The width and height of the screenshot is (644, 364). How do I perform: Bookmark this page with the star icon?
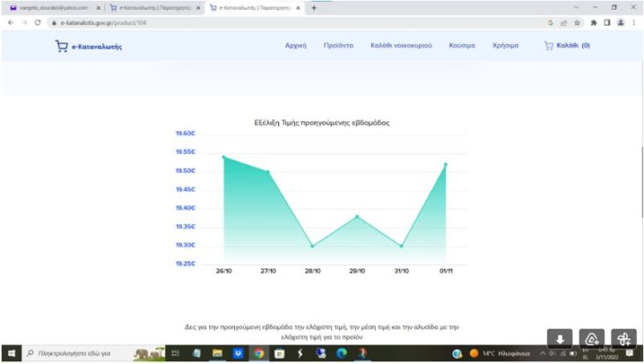pyautogui.click(x=577, y=22)
